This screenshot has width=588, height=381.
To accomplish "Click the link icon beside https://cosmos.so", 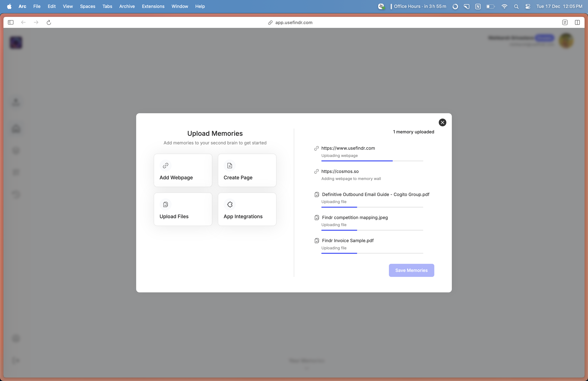I will click(316, 171).
